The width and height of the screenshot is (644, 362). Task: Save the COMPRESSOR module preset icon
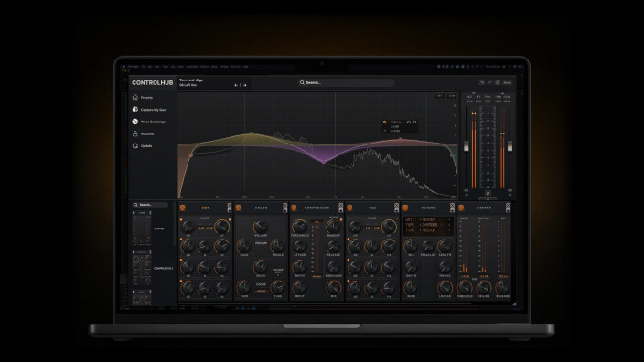pyautogui.click(x=340, y=210)
